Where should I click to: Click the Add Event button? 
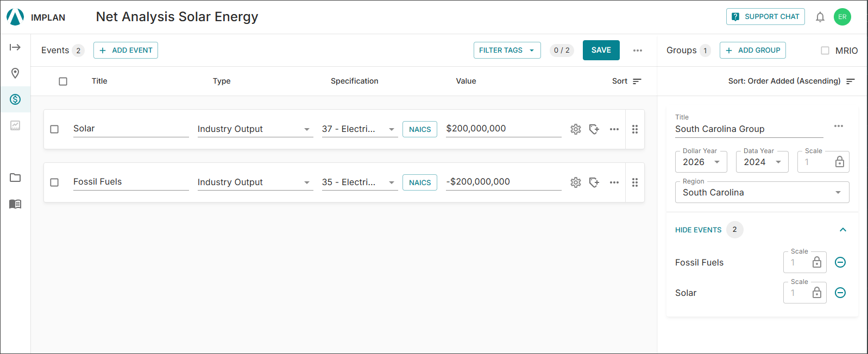(x=125, y=50)
